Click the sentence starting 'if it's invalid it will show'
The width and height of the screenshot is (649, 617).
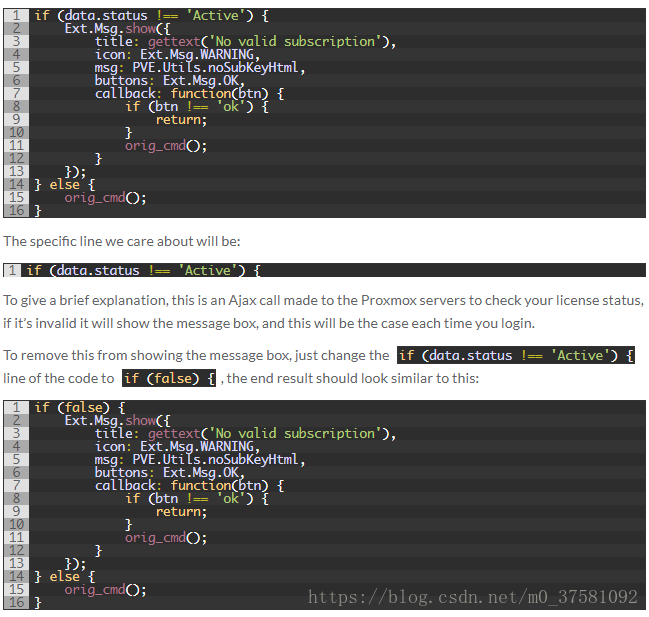click(x=269, y=323)
